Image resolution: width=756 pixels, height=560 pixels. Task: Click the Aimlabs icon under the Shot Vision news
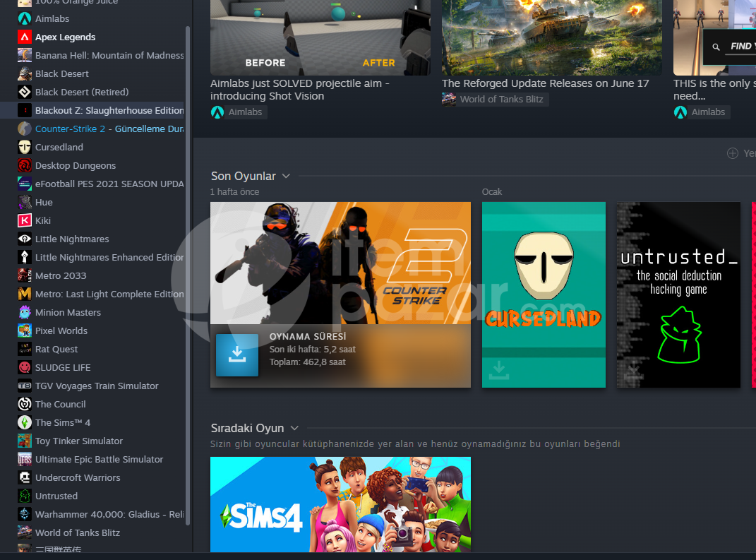[x=217, y=112]
